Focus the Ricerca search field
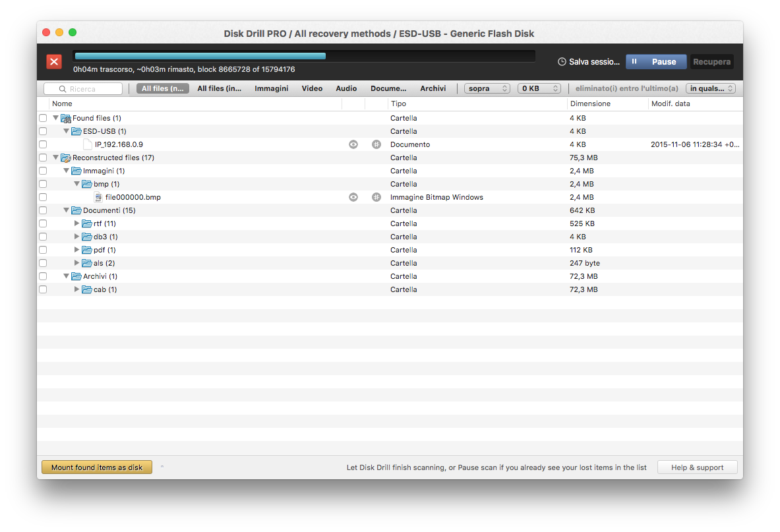780x532 pixels. point(83,89)
